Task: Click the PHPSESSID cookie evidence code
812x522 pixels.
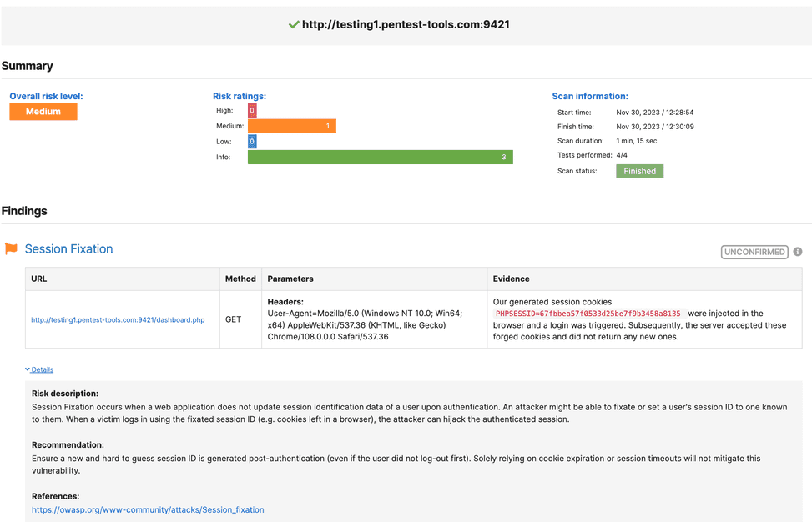Action: tap(588, 314)
